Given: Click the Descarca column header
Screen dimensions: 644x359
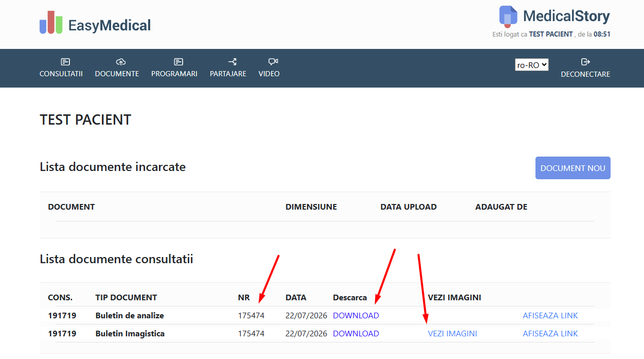Looking at the screenshot, I should click(350, 298).
